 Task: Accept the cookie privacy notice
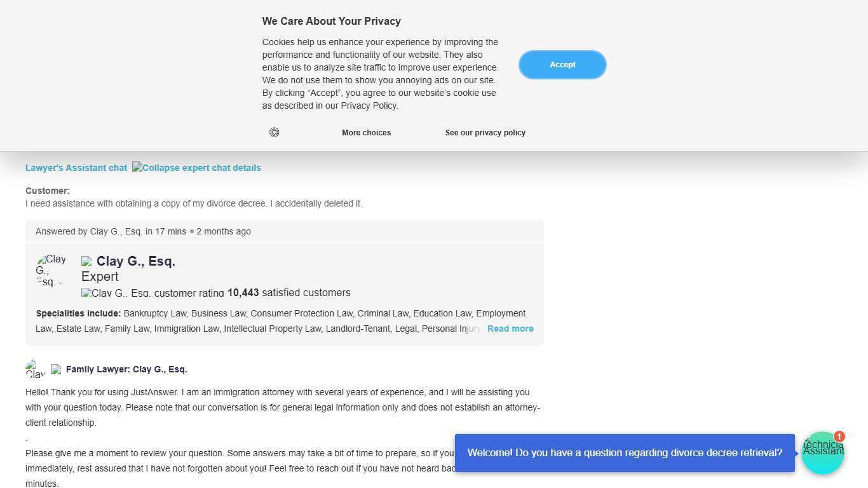point(562,65)
